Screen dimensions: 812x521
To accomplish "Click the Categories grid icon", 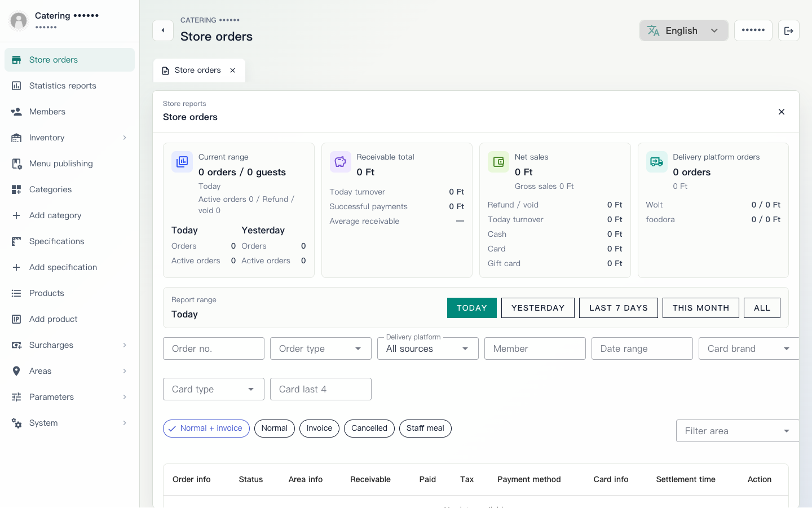I will click(x=16, y=189).
